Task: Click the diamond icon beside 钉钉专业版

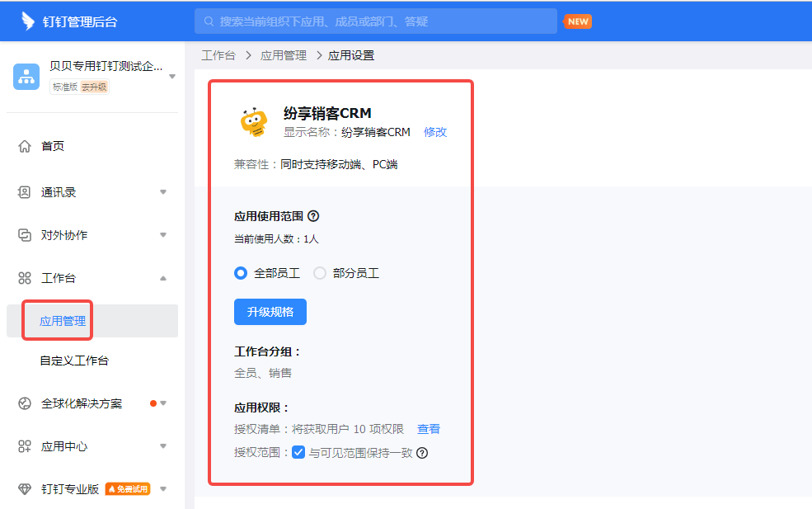Action: (25, 488)
